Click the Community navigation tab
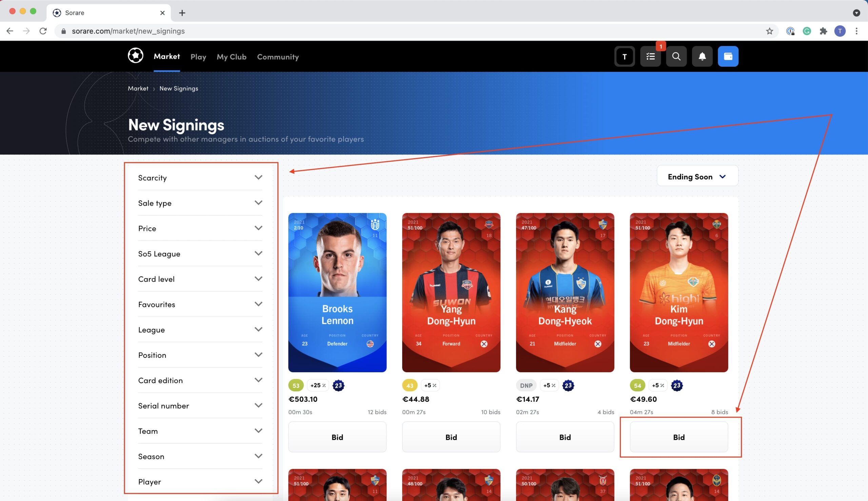This screenshot has width=868, height=501. [278, 56]
